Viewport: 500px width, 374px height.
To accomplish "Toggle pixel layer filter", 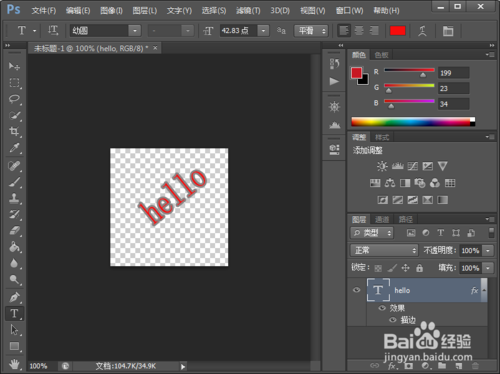I will (x=411, y=233).
